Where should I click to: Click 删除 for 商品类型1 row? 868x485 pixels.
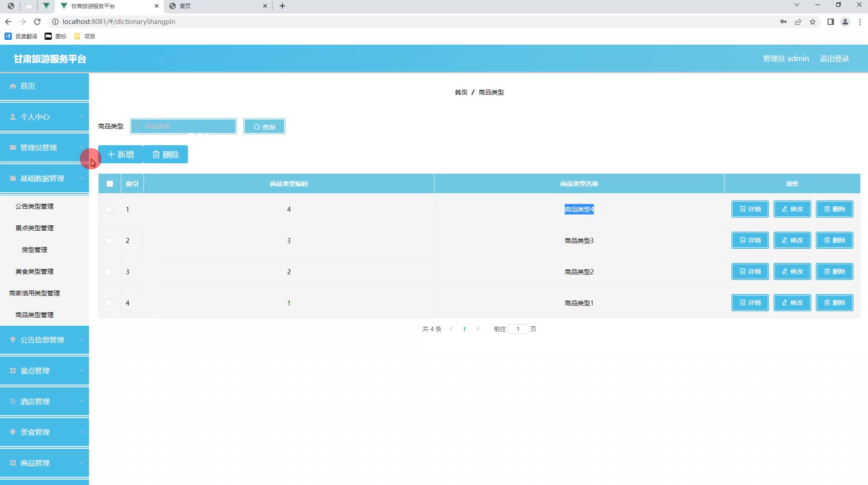[x=835, y=303]
